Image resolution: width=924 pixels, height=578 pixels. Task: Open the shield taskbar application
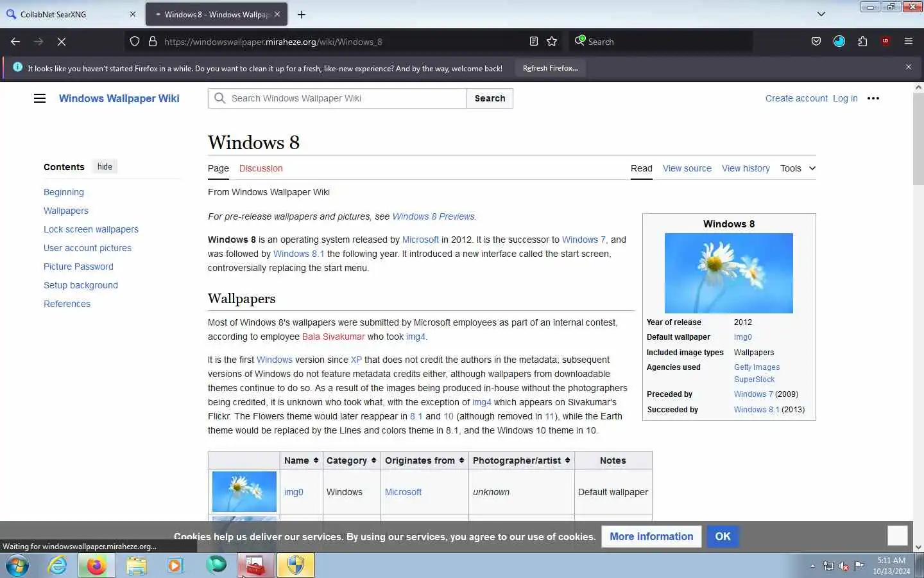pos(296,566)
